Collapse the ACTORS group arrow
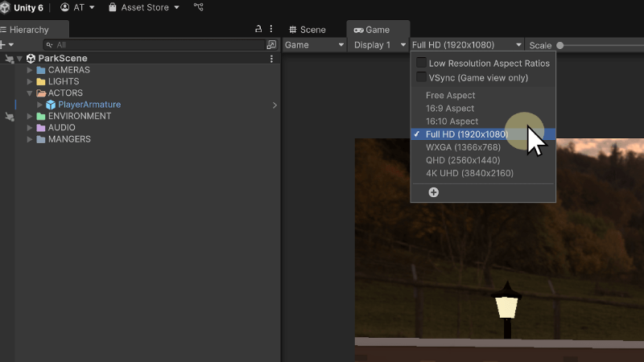 (x=30, y=93)
